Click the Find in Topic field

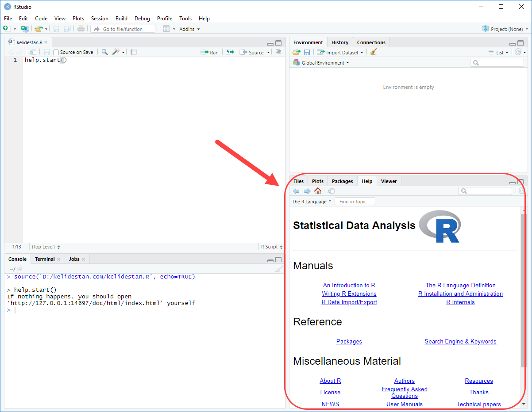355,202
